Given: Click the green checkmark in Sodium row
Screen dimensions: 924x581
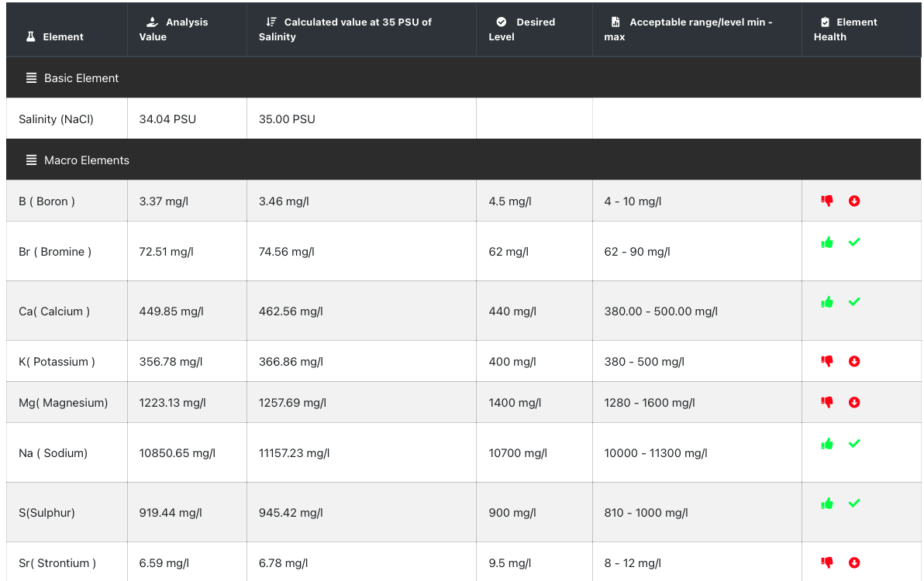Looking at the screenshot, I should (854, 443).
